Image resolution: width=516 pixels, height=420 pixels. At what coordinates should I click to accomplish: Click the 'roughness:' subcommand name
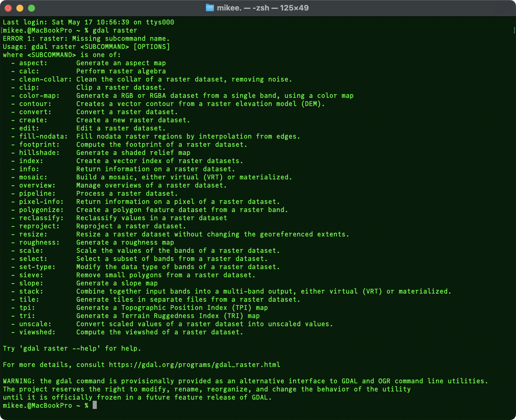point(39,242)
